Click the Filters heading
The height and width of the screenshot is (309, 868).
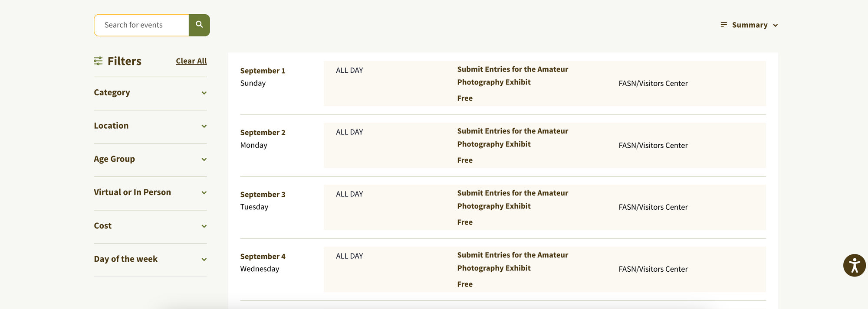click(x=124, y=61)
